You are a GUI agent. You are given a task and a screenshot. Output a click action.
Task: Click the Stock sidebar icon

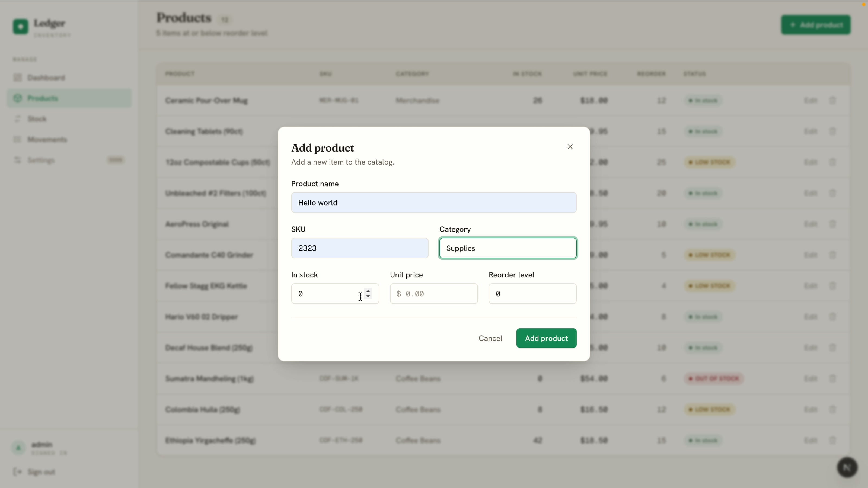[18, 119]
